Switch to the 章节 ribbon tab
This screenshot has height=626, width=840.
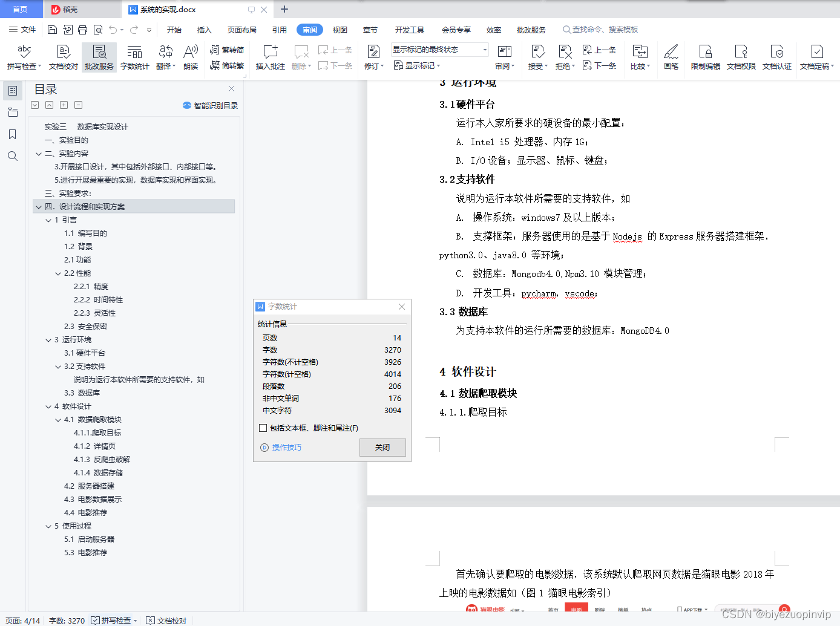pos(370,30)
